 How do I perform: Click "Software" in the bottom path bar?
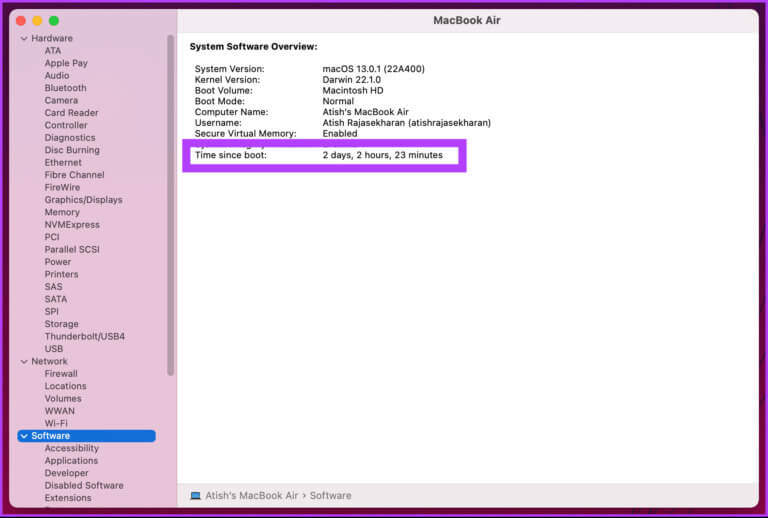[x=331, y=495]
